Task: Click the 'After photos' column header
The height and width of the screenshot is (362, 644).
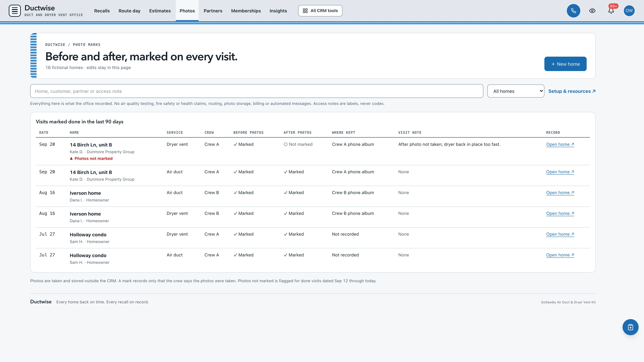Action: point(297,133)
